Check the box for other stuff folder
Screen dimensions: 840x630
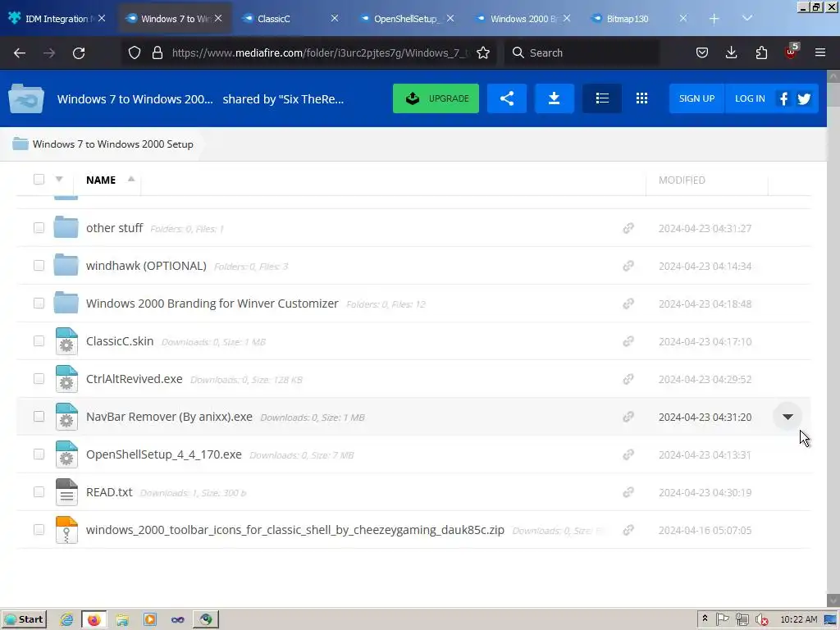click(39, 228)
